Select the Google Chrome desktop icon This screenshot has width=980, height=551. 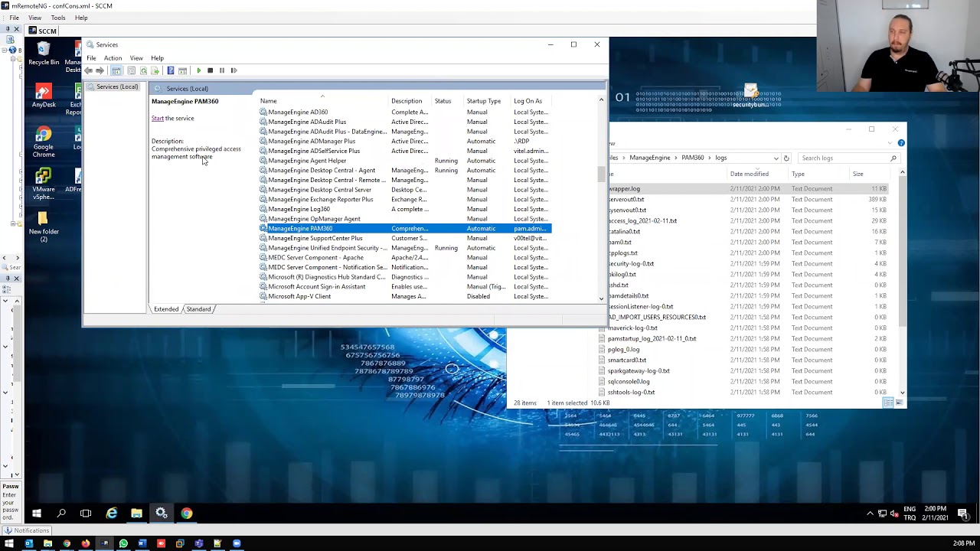pos(44,142)
